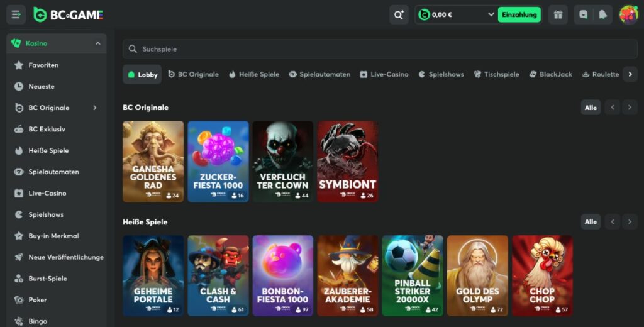Open Zucker-Fiesta 1000 game
The height and width of the screenshot is (327, 644).
(x=218, y=162)
